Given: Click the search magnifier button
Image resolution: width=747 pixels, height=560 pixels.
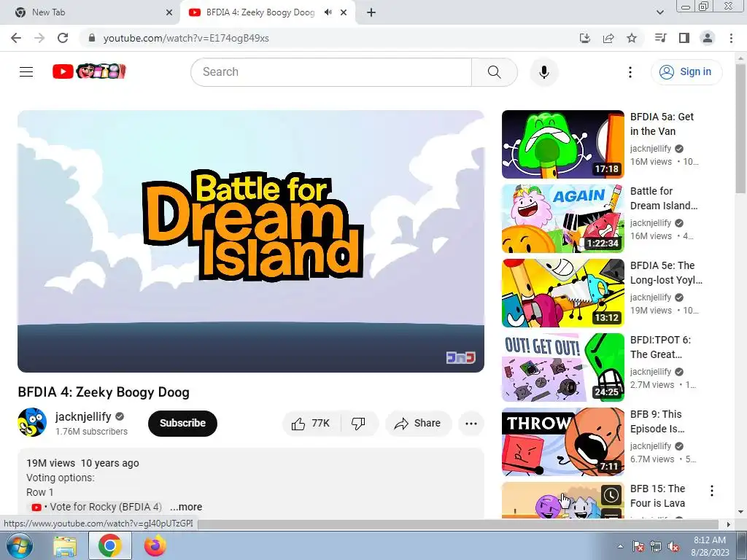Looking at the screenshot, I should pyautogui.click(x=494, y=72).
